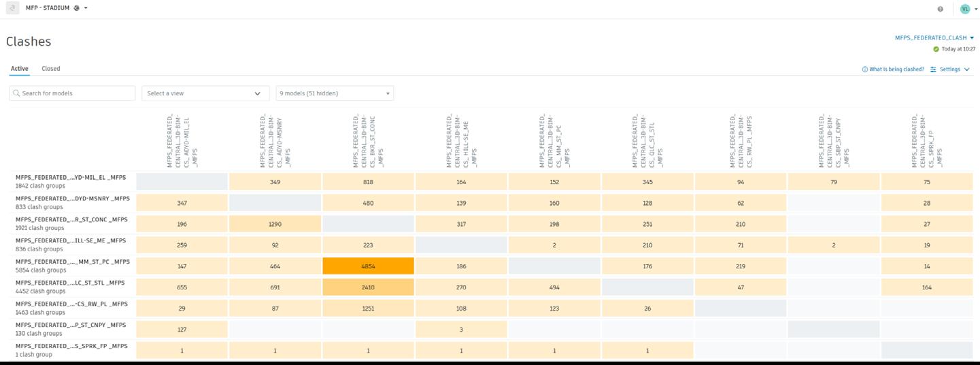Expand the MFP - STADIUM project switcher arrow
This screenshot has height=365, width=980.
[x=86, y=8]
